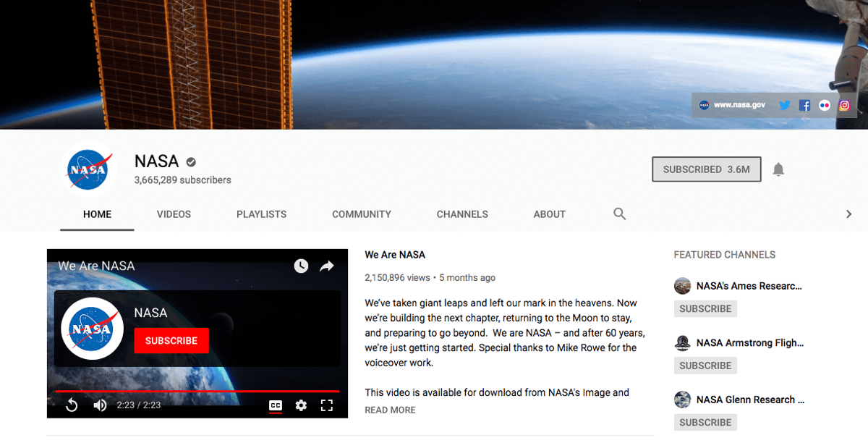Click the video title overlay 'We Are NASA'
868x443 pixels.
coord(96,266)
